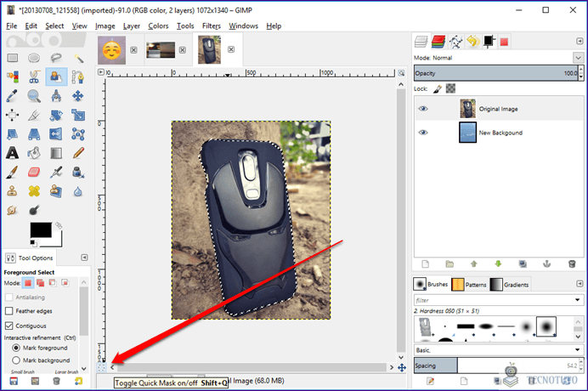This screenshot has width=588, height=391.
Task: Create a new layer group folder
Action: pyautogui.click(x=449, y=264)
